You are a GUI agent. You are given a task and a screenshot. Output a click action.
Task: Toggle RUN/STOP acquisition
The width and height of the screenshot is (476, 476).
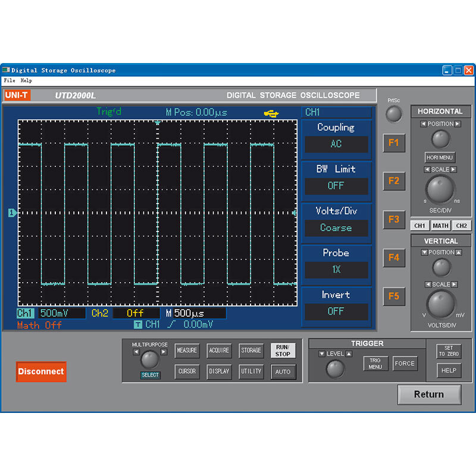click(283, 350)
